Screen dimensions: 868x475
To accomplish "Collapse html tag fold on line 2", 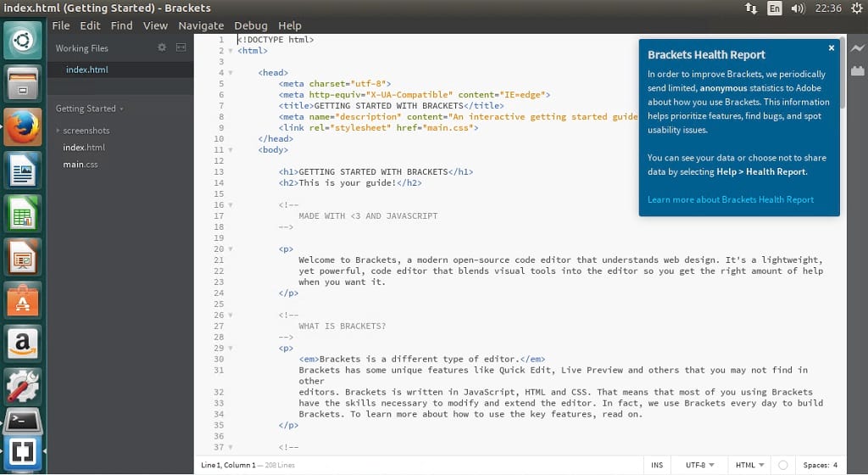I will (231, 51).
